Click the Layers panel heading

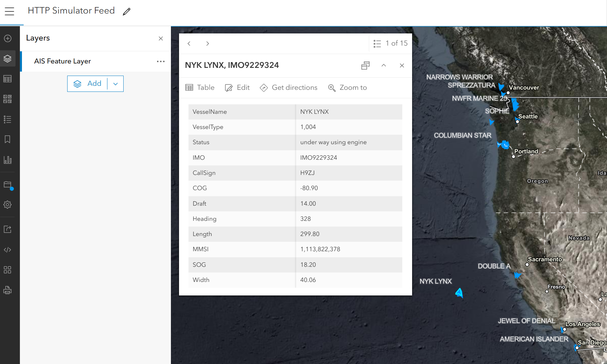[38, 38]
